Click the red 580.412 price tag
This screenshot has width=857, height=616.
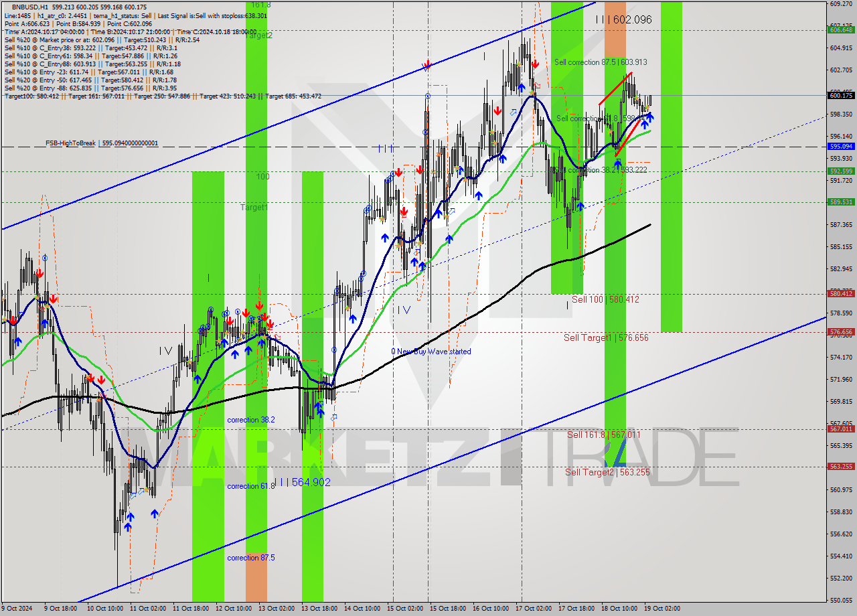[x=841, y=293]
